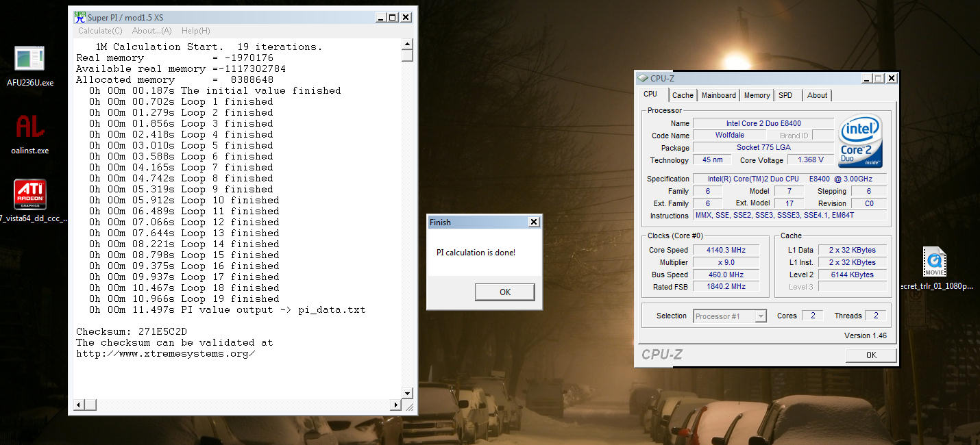Screen dimensions: 980x445
Task: Click the Ext. Model value 17
Action: click(x=789, y=203)
